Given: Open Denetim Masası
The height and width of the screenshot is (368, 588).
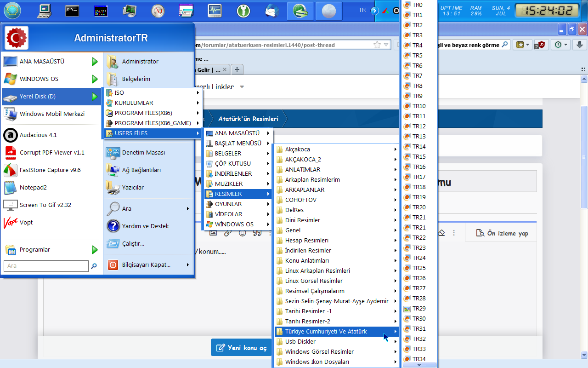Looking at the screenshot, I should click(x=148, y=153).
